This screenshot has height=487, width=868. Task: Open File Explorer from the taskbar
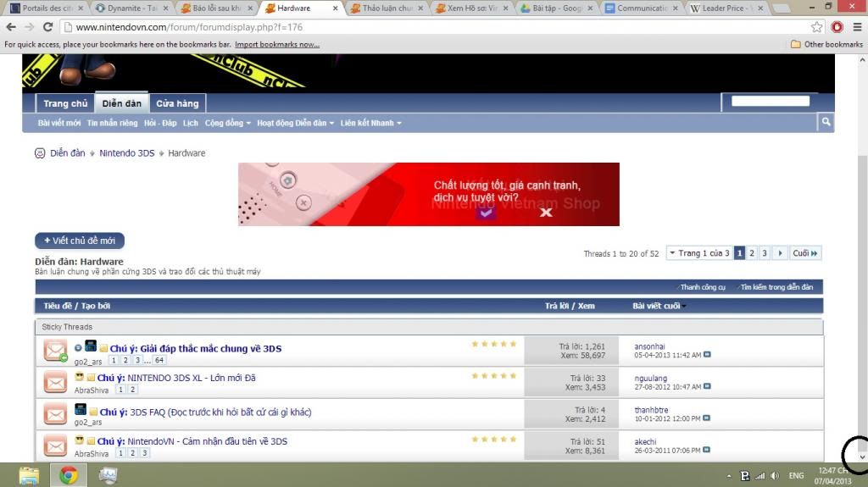[x=29, y=475]
